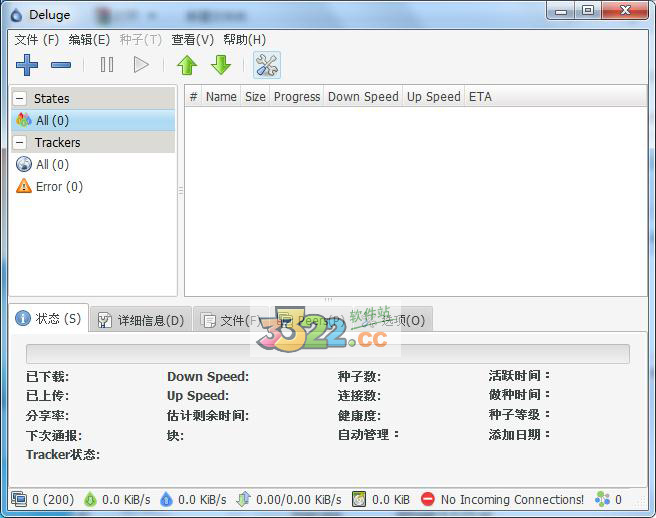
Task: Close the Deluge window
Action: (625, 11)
